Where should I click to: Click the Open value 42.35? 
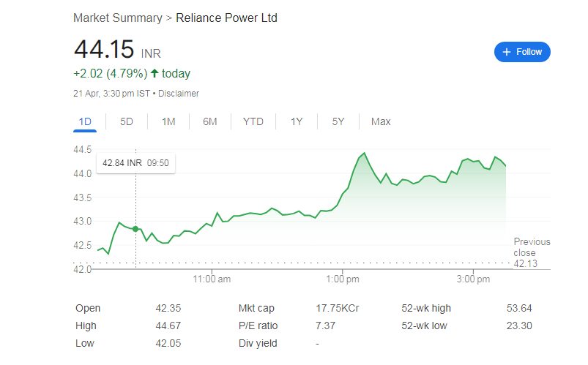click(x=168, y=308)
